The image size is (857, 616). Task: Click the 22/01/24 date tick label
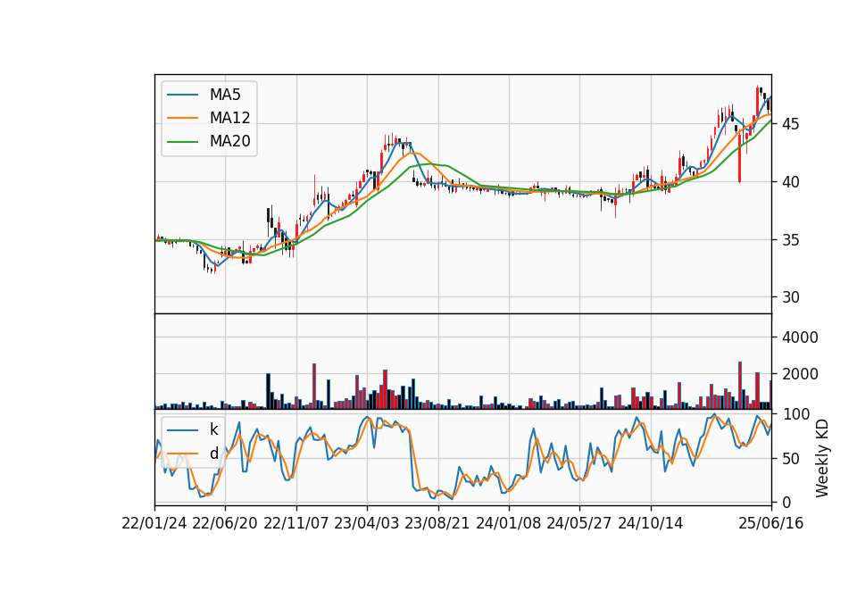click(x=154, y=523)
